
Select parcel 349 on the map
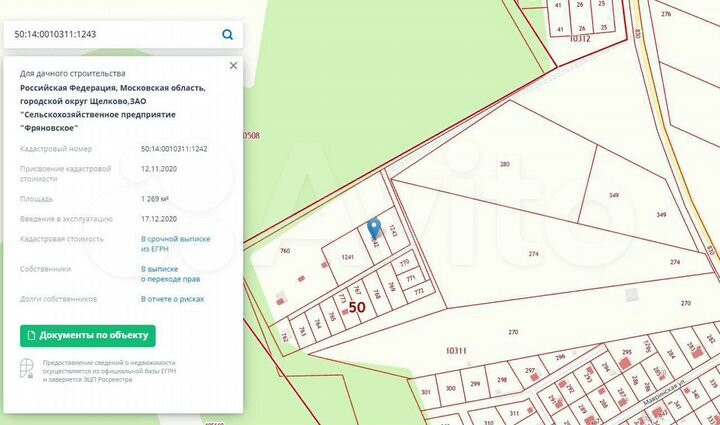[614, 195]
